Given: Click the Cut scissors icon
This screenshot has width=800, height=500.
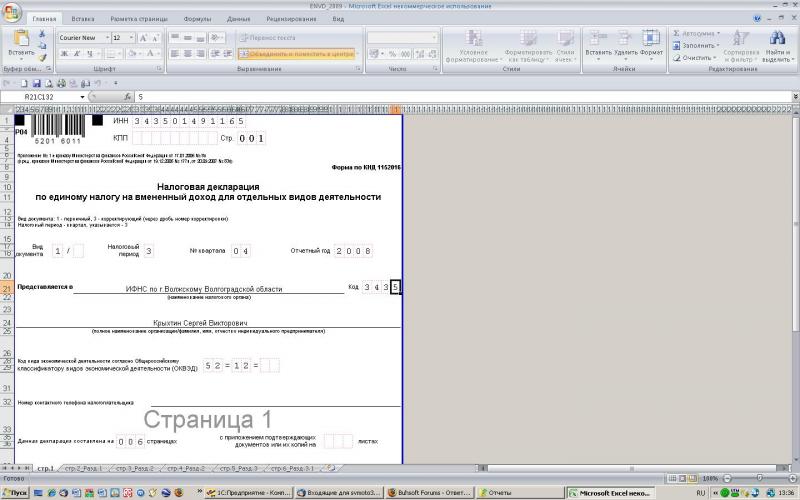Looking at the screenshot, I should pyautogui.click(x=43, y=34).
